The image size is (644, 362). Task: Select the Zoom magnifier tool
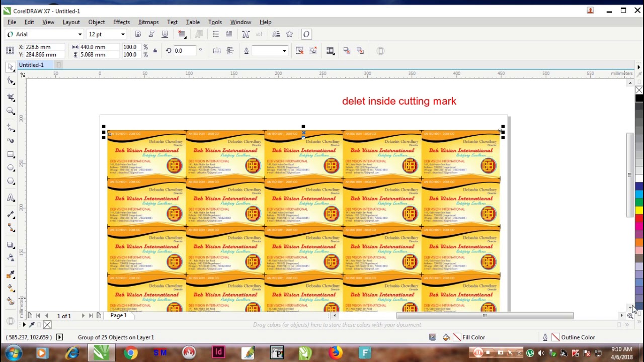point(11,111)
